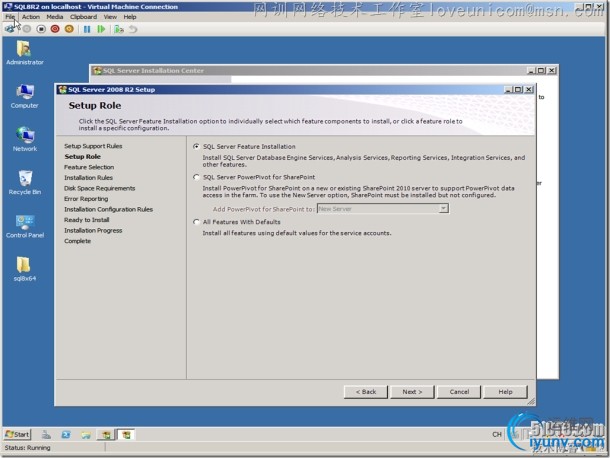Maximize SQL Server 2008 R2 Setup window

(518, 89)
